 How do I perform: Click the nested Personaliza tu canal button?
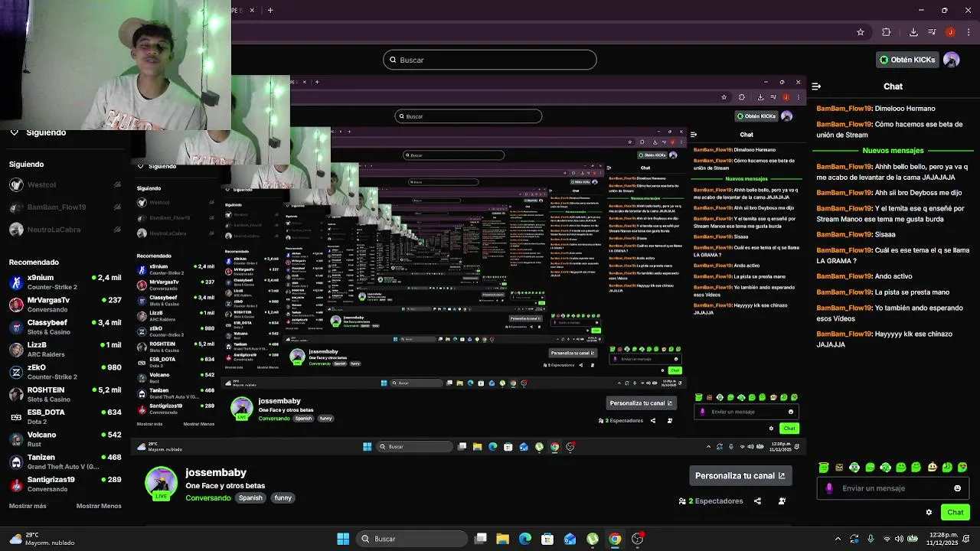point(641,403)
